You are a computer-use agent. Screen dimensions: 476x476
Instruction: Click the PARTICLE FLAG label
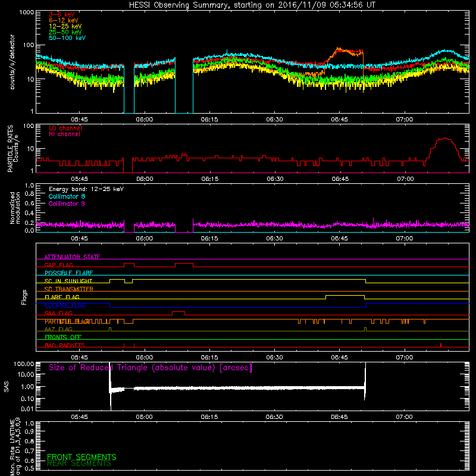click(67, 321)
